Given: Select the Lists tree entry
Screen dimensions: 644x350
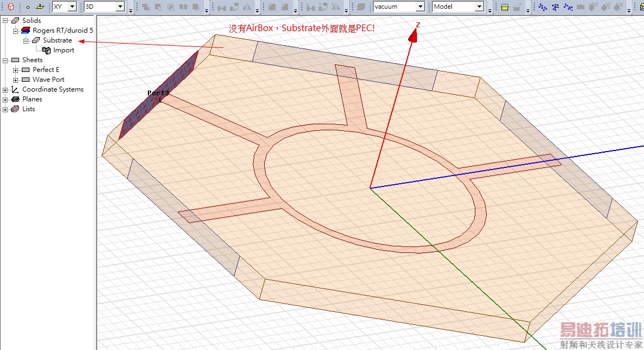Looking at the screenshot, I should coord(29,109).
